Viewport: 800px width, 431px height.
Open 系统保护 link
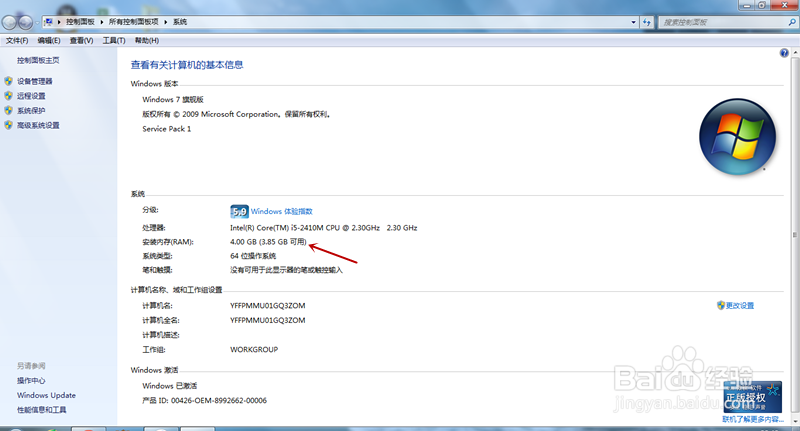pos(31,111)
